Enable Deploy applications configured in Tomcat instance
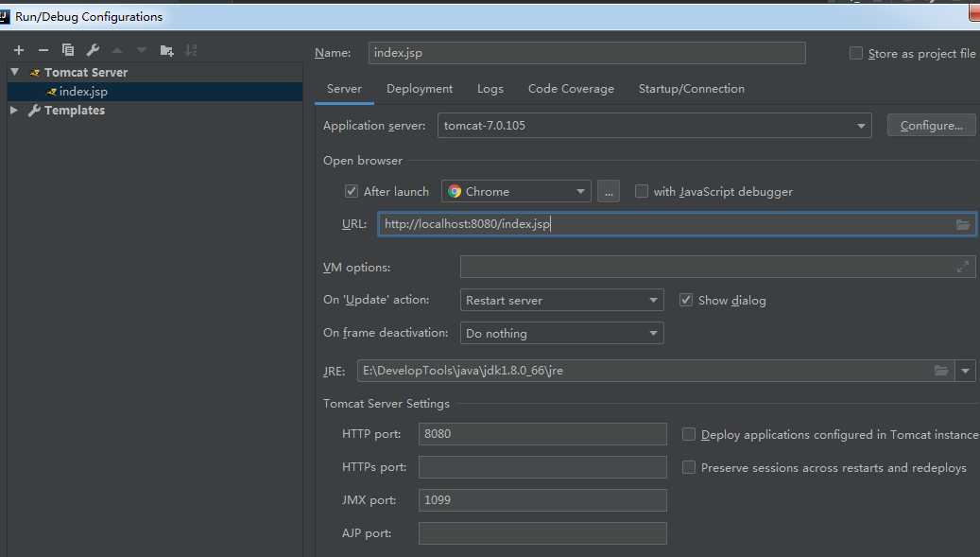The width and height of the screenshot is (980, 557). (x=689, y=434)
